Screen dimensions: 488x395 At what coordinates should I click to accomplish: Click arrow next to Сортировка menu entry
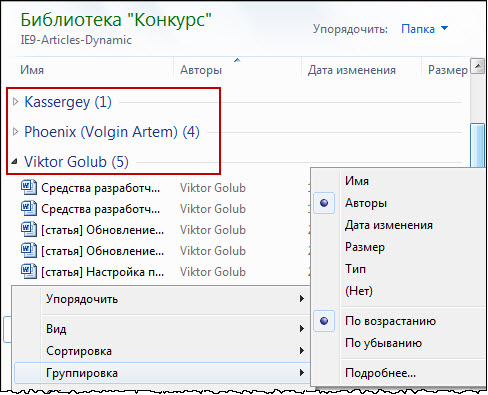(301, 351)
